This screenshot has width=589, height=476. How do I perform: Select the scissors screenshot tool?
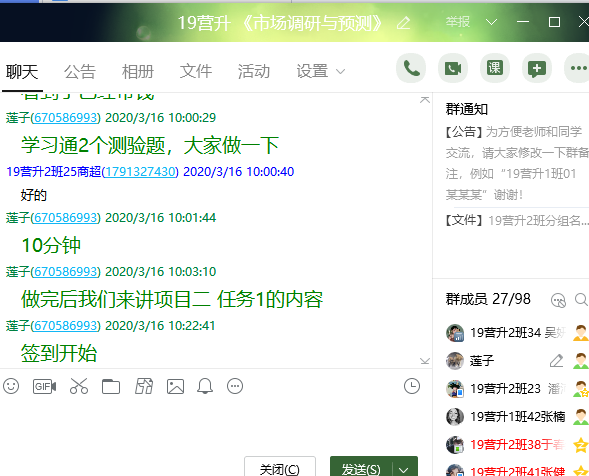pyautogui.click(x=79, y=386)
